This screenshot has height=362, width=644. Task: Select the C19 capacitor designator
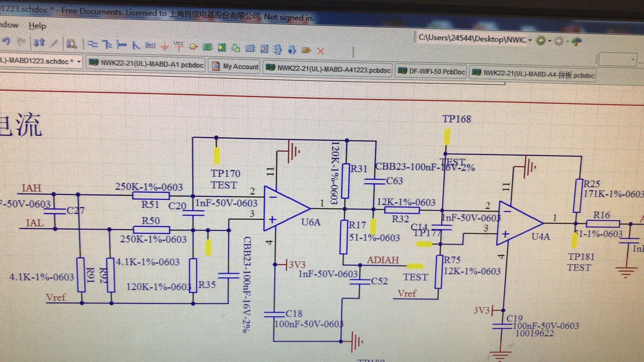[514, 319]
